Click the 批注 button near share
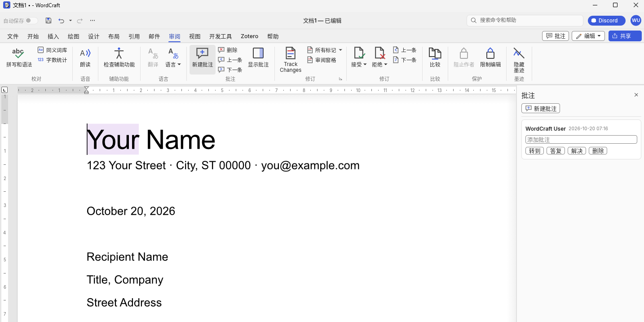The image size is (644, 322). tap(556, 36)
